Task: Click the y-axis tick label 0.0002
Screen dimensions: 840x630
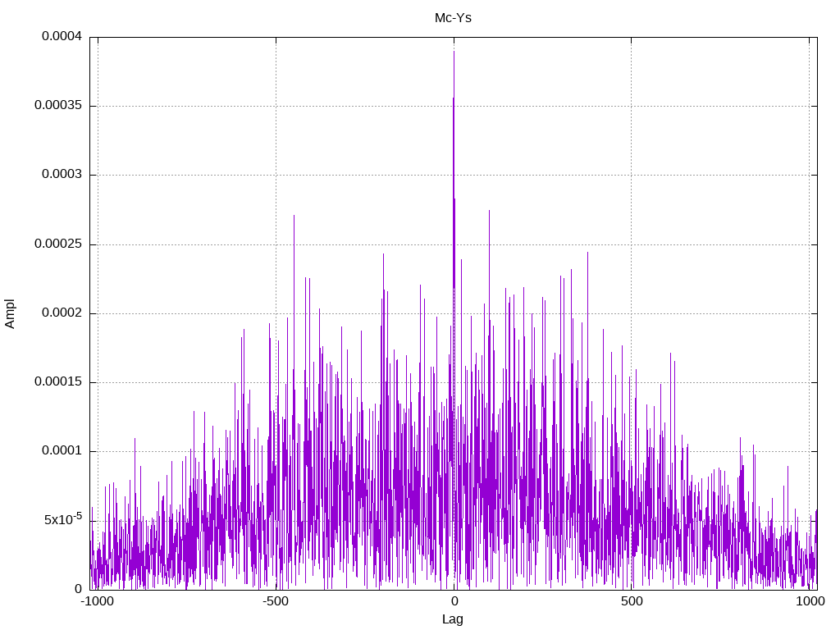Action: pyautogui.click(x=62, y=313)
